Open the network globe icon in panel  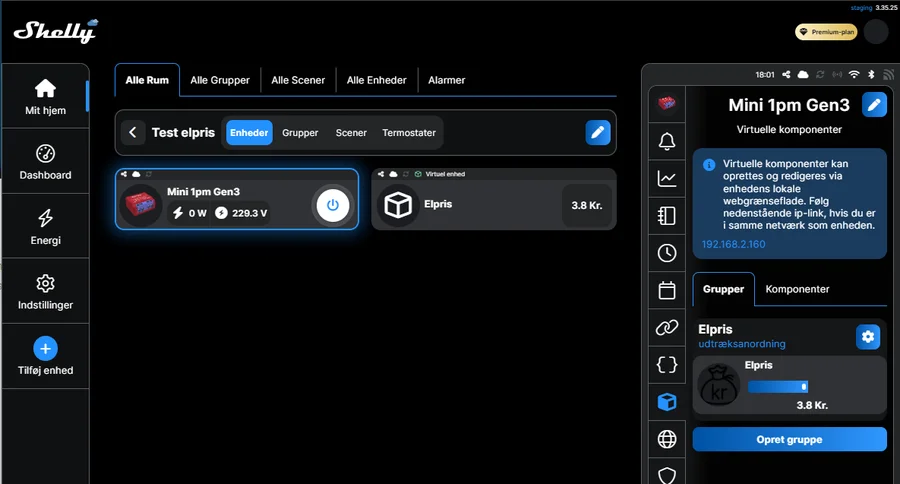click(666, 439)
